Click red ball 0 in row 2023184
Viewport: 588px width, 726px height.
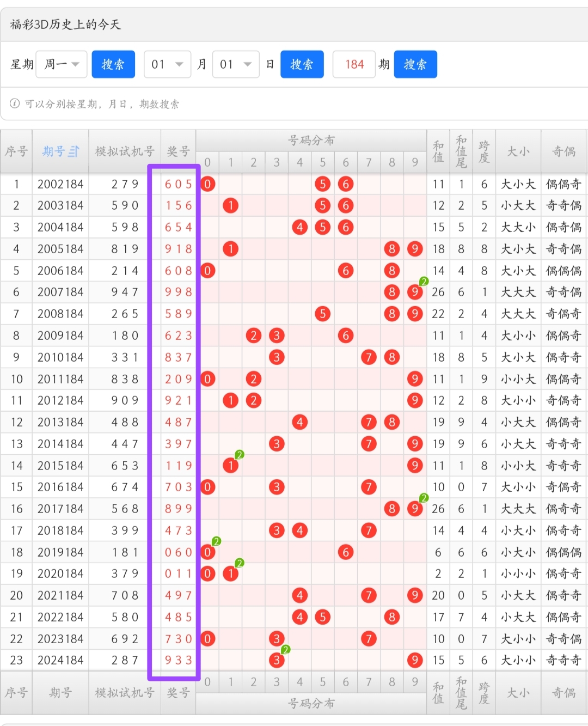207,639
